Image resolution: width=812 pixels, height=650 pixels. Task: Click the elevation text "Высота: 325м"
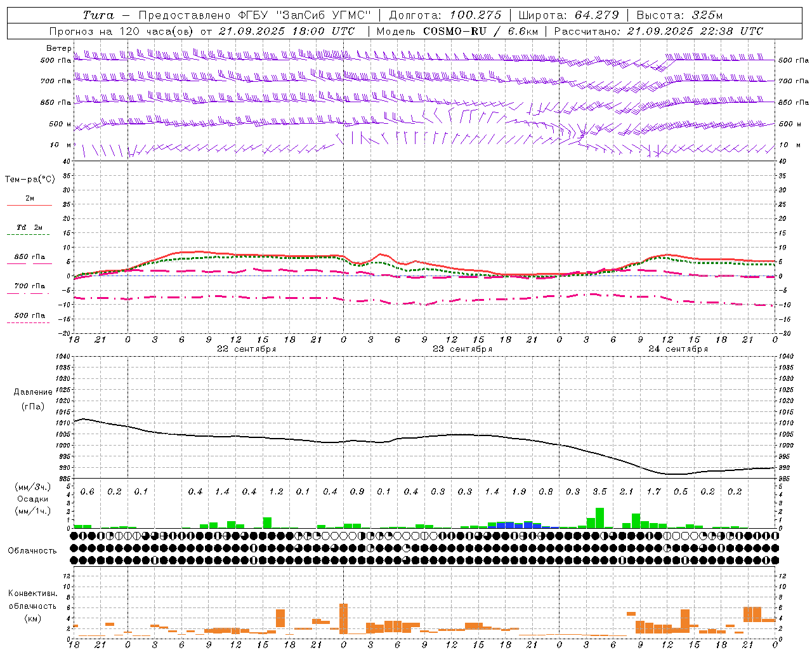[x=679, y=15]
